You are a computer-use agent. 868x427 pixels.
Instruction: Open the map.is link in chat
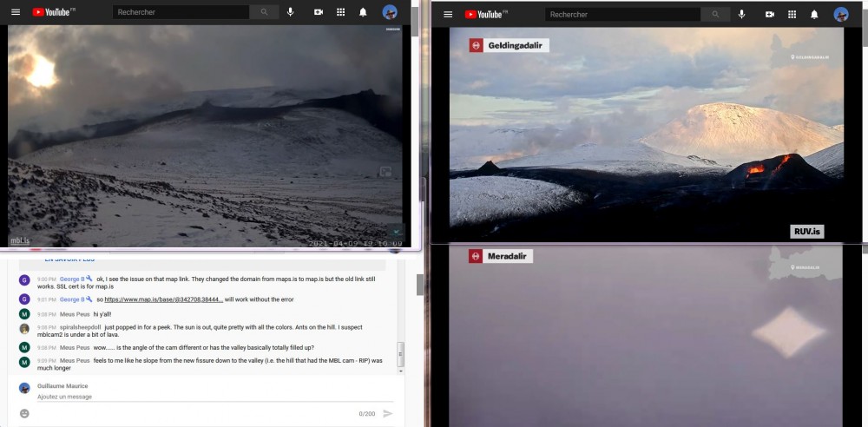pyautogui.click(x=163, y=299)
